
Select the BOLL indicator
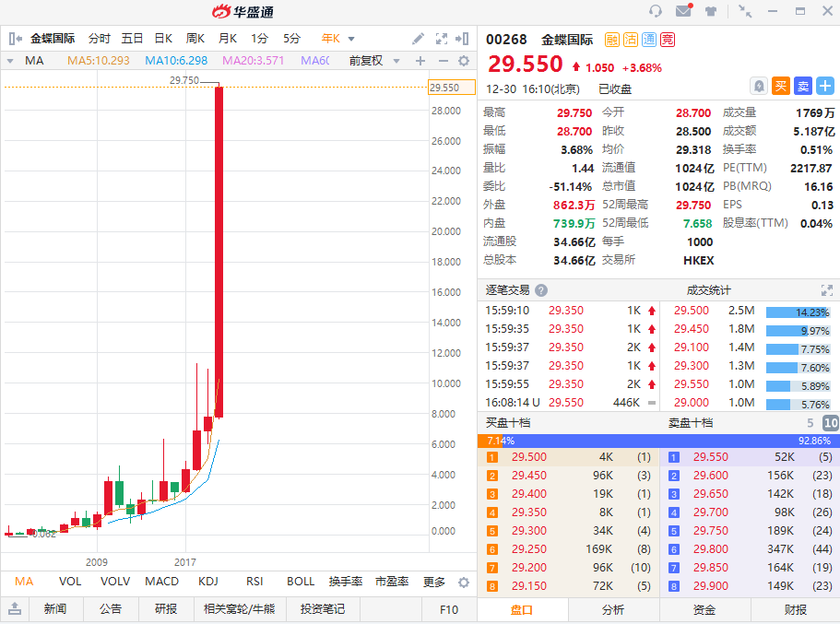(x=301, y=582)
